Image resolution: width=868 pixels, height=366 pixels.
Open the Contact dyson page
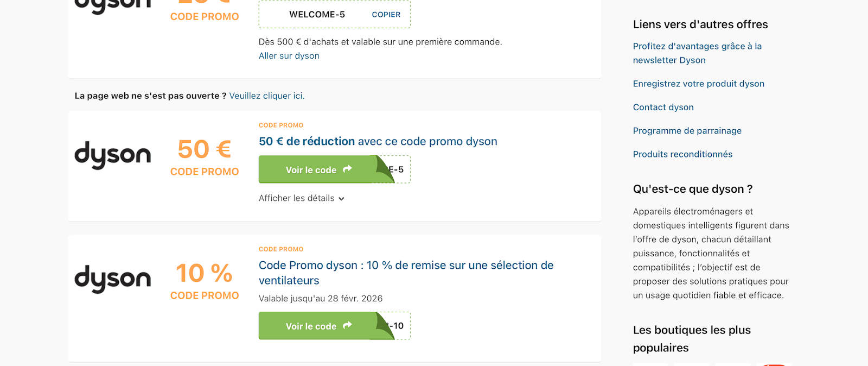click(663, 107)
